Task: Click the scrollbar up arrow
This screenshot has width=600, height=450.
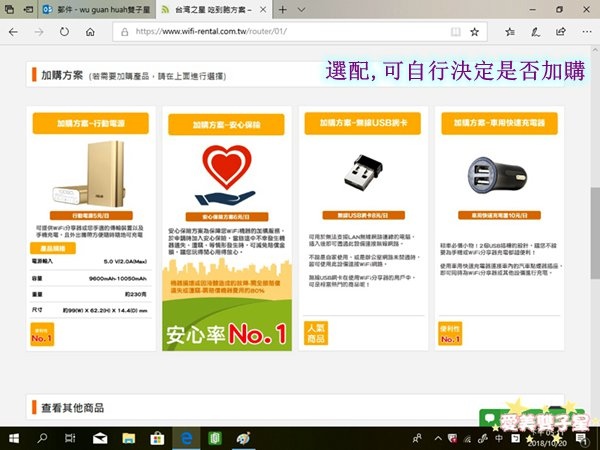Action: (595, 50)
